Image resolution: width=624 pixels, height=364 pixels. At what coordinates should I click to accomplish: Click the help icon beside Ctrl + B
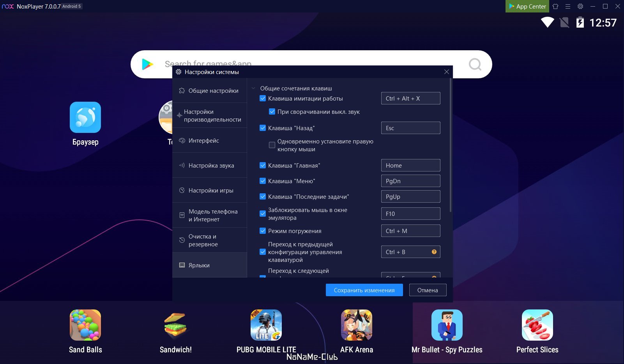pos(434,252)
